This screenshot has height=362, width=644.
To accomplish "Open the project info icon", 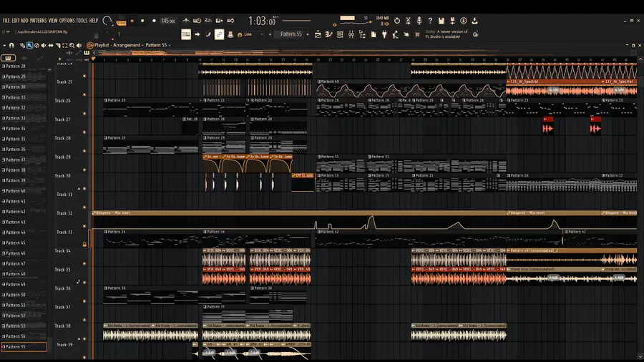I will [x=463, y=21].
